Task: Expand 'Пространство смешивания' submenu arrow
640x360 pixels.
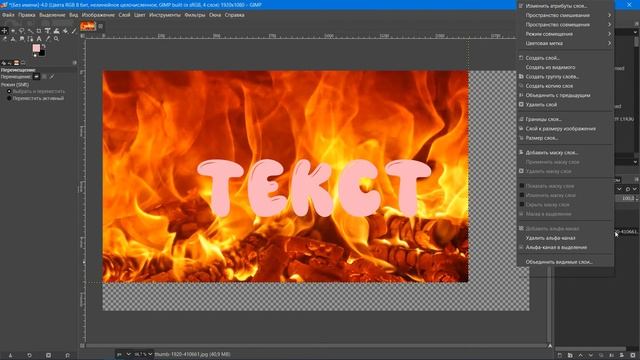Action: pos(609,15)
